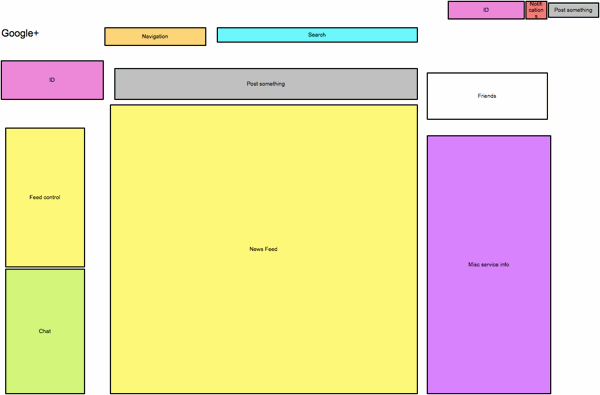Select the large pink ID block on the left
This screenshot has height=395, width=600.
52,80
